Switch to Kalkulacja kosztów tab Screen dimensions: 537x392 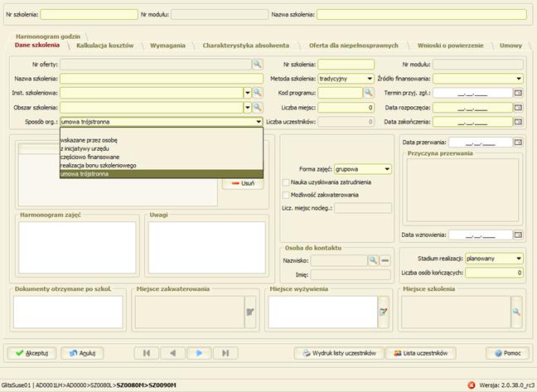[104, 46]
